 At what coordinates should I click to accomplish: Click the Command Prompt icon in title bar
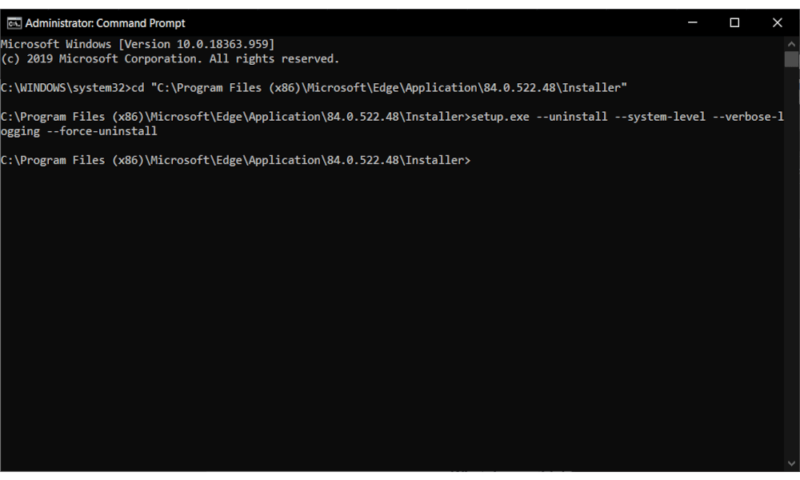point(12,22)
